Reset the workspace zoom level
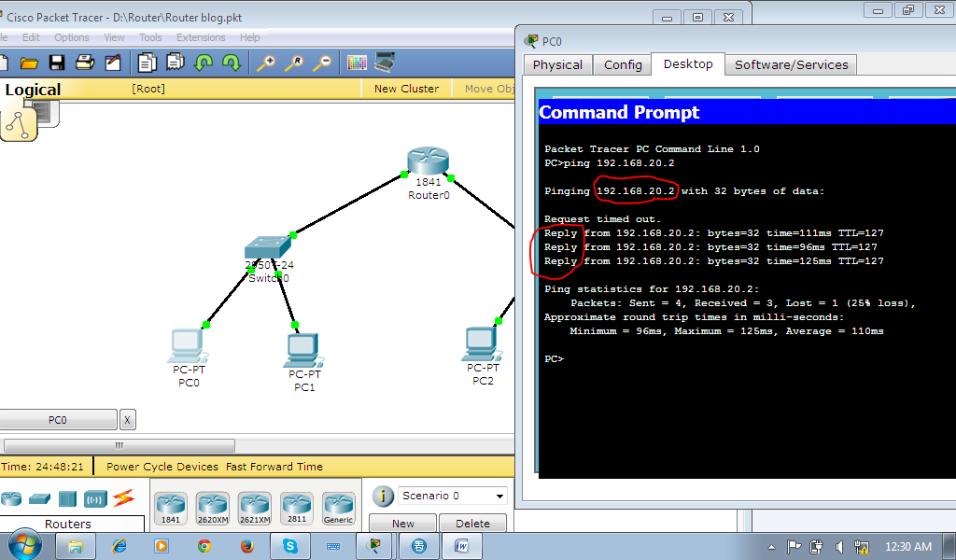Screen dimensions: 956x560 pyautogui.click(x=294, y=63)
